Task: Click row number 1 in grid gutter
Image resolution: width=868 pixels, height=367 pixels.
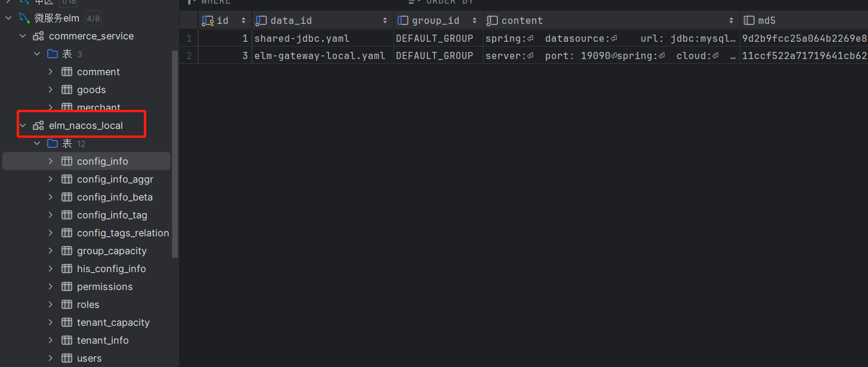Action: point(189,38)
